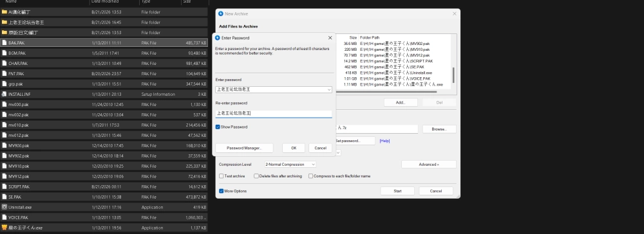Screen dimensions: 644x234
Task: Click CHAR.PAK date 1/13/2011 10:49
Action: pyautogui.click(x=106, y=63)
